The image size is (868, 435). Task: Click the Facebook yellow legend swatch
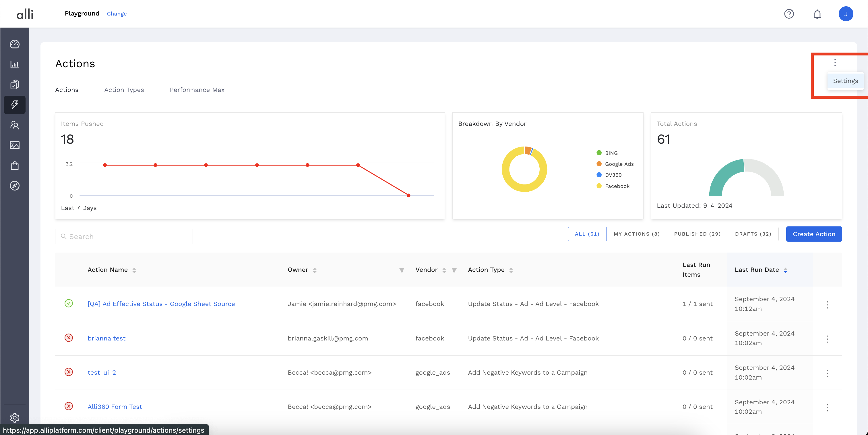point(599,186)
